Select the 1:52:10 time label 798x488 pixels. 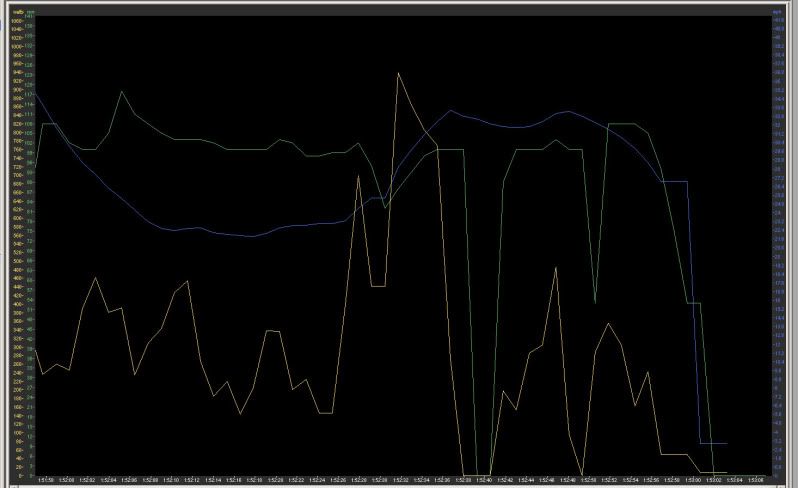coord(171,481)
